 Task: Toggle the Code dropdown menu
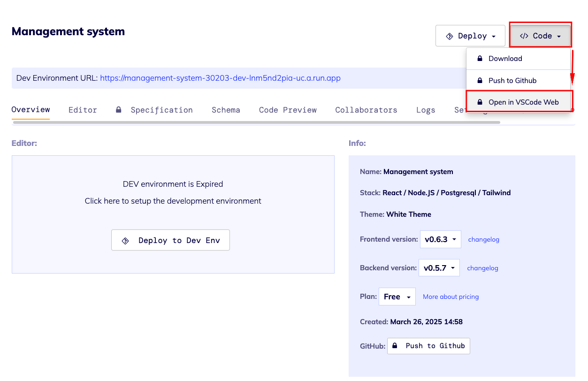click(541, 36)
